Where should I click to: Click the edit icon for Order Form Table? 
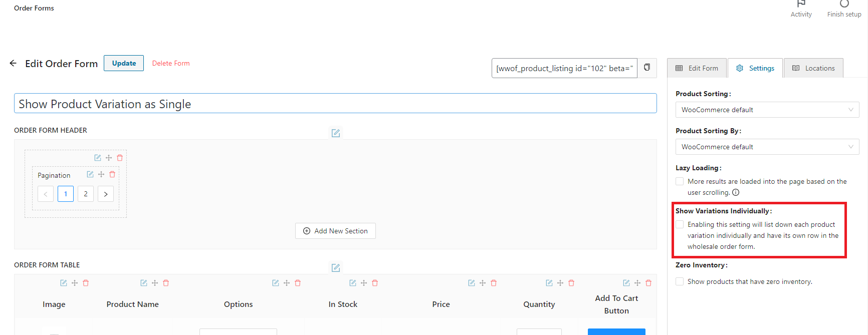click(336, 268)
